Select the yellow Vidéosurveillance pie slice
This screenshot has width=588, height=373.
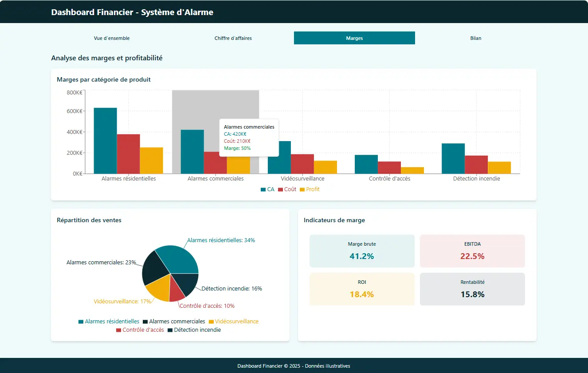point(160,287)
